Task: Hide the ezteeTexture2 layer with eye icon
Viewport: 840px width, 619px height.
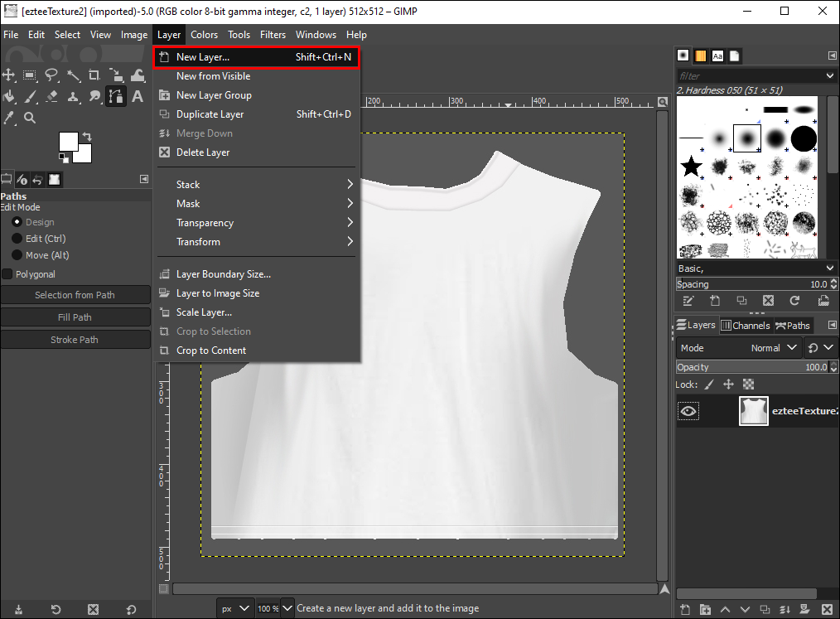Action: pyautogui.click(x=688, y=411)
